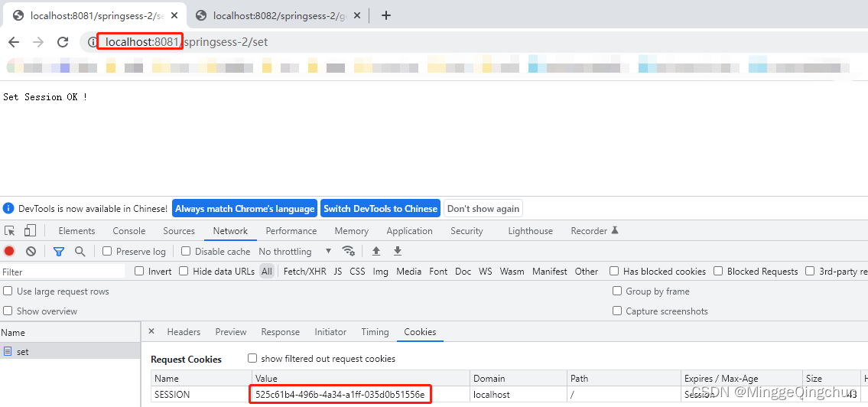Open the Recorder tab with flask icon

coord(594,231)
